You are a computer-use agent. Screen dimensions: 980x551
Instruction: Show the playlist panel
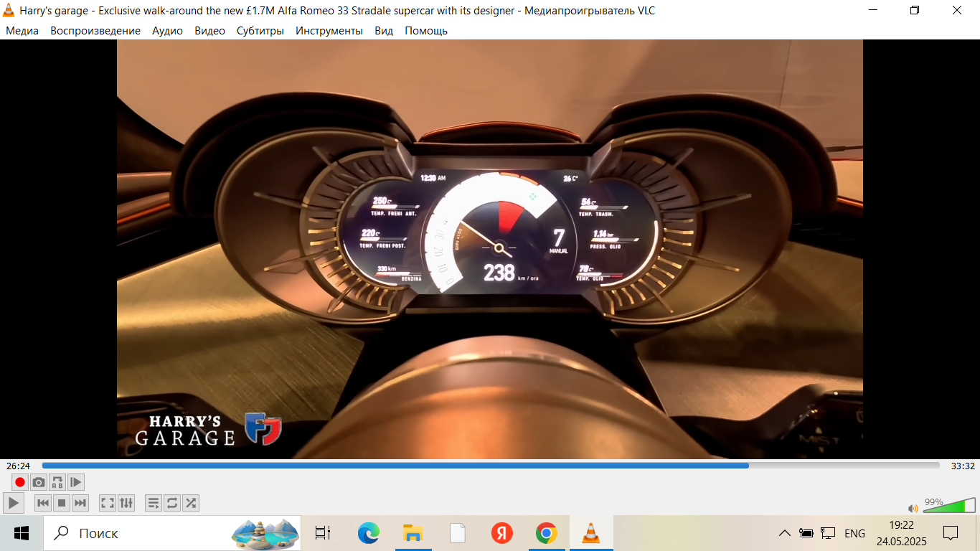point(154,503)
